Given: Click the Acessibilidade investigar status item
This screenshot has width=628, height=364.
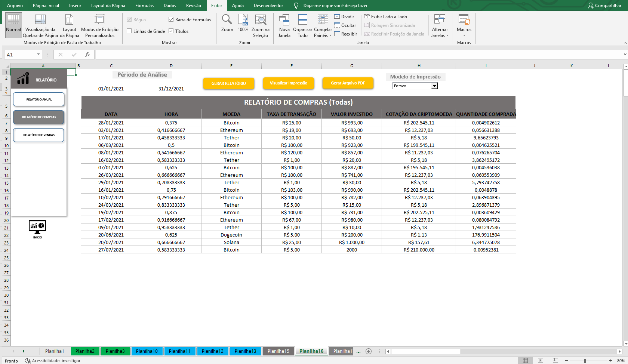Looking at the screenshot, I should click(53, 361).
